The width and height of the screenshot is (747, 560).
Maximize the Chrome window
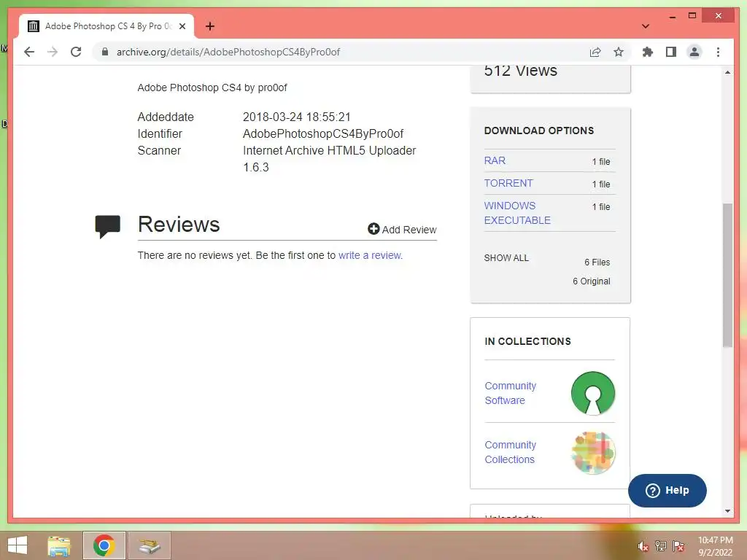coord(692,16)
